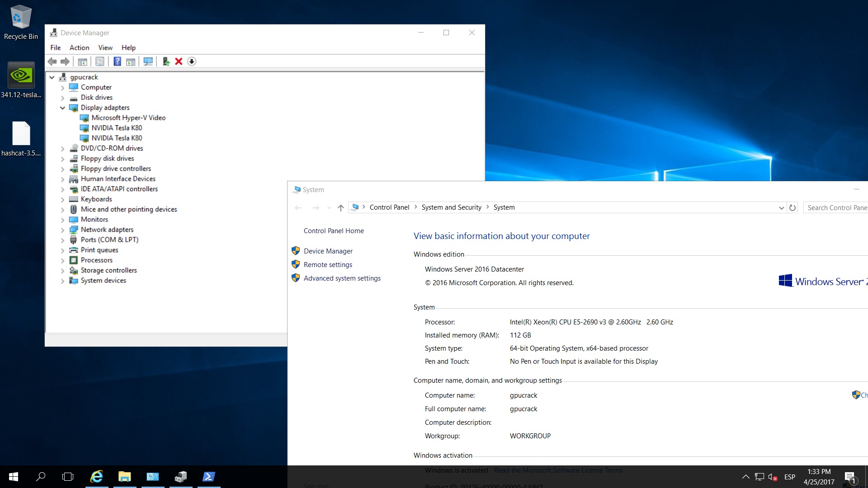Click the Advanced system settings link
Viewport: 868px width, 488px height.
[342, 278]
